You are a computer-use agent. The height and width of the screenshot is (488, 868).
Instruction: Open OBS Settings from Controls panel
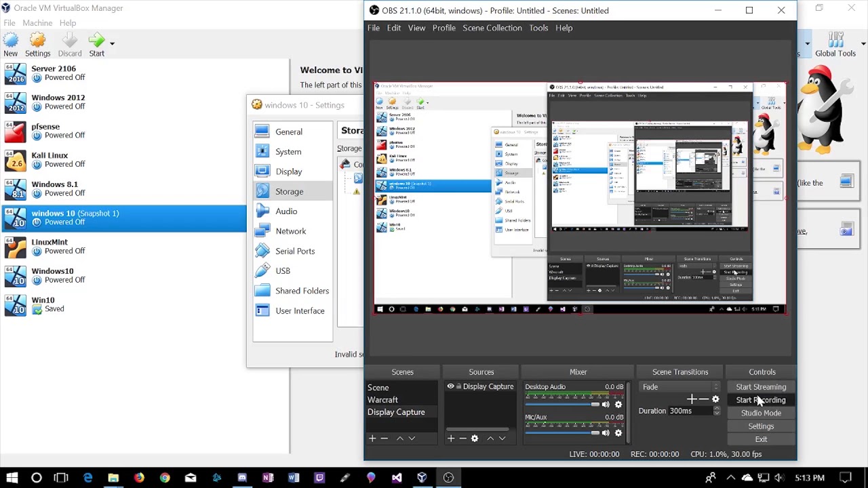(x=761, y=426)
